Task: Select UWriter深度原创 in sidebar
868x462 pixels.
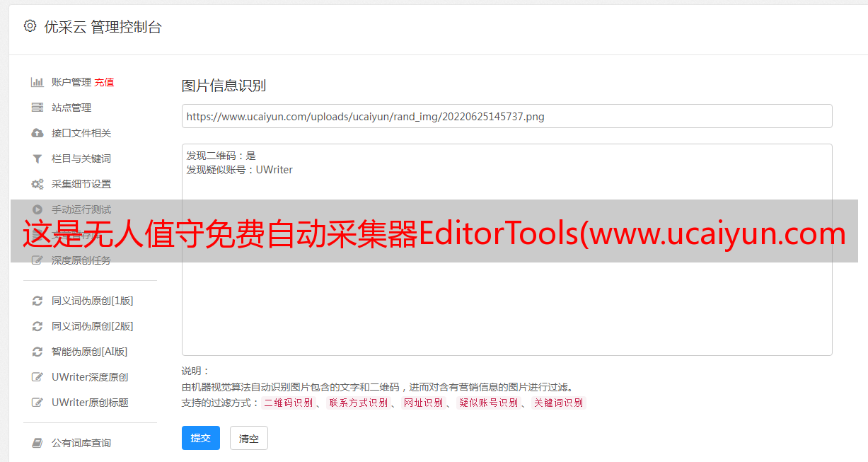Action: 90,377
